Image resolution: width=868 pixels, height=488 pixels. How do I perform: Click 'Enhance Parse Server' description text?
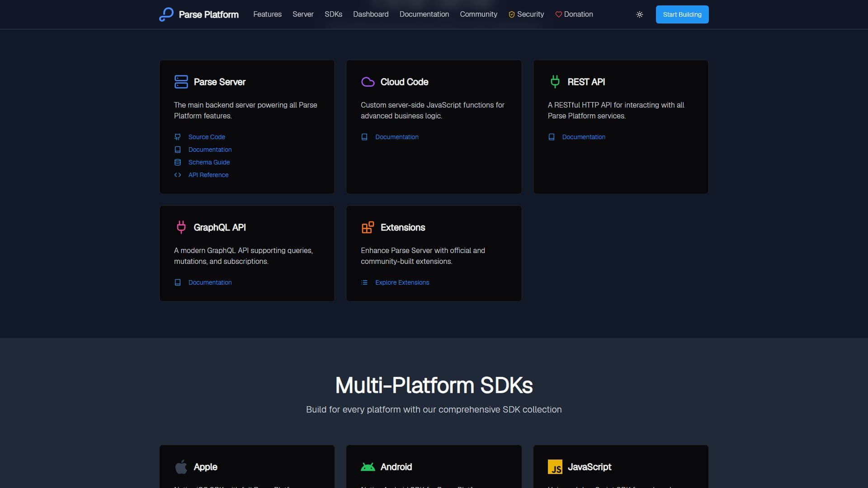point(423,256)
